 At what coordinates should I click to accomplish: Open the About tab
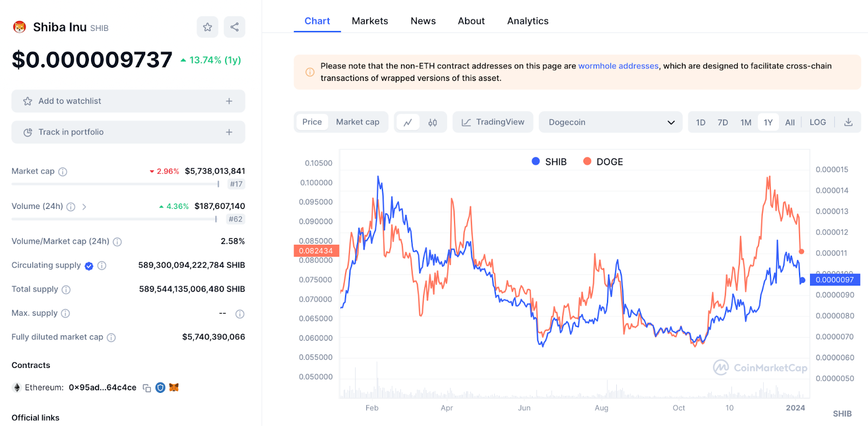[471, 21]
